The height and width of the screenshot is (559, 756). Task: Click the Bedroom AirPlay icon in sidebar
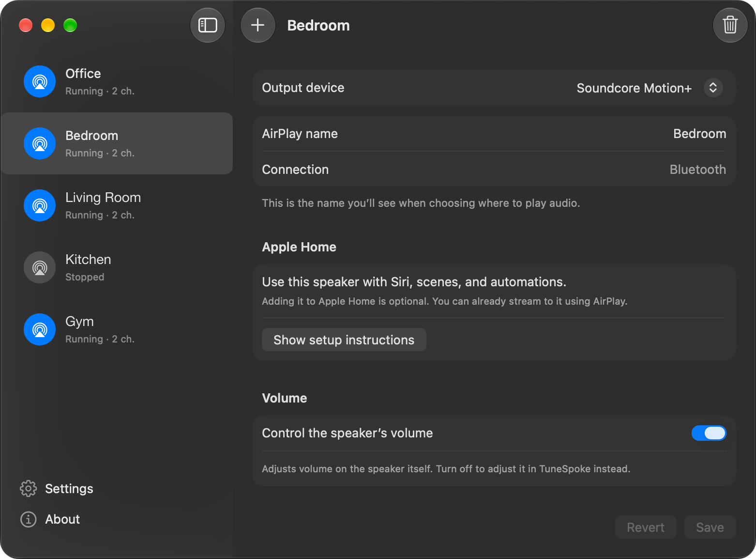40,143
